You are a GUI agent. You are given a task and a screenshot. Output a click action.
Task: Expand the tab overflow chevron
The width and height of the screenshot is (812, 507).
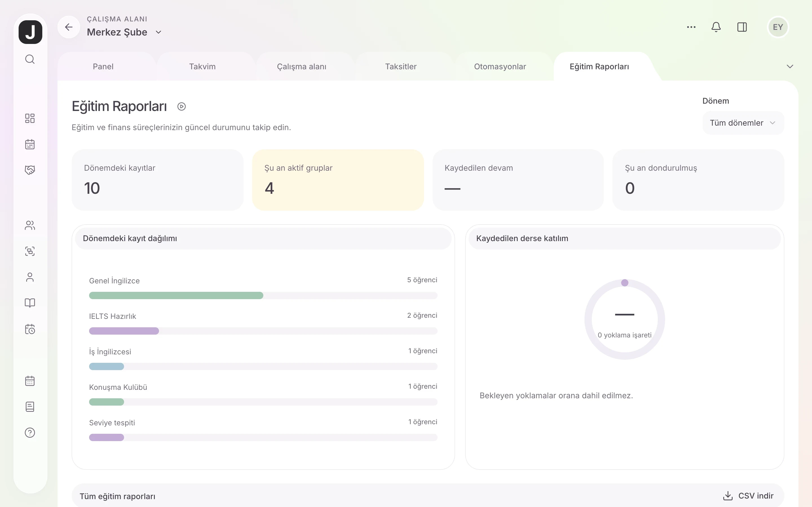tap(790, 66)
